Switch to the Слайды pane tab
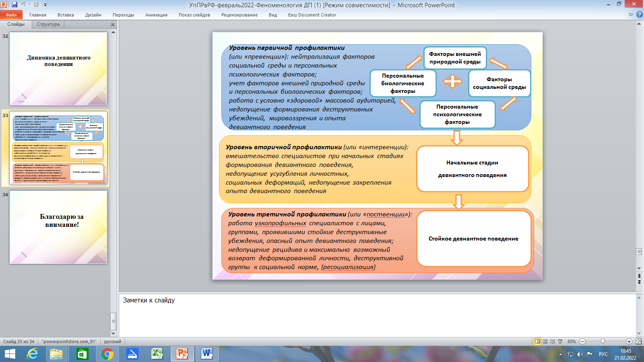The width and height of the screenshot is (644, 362). [16, 24]
